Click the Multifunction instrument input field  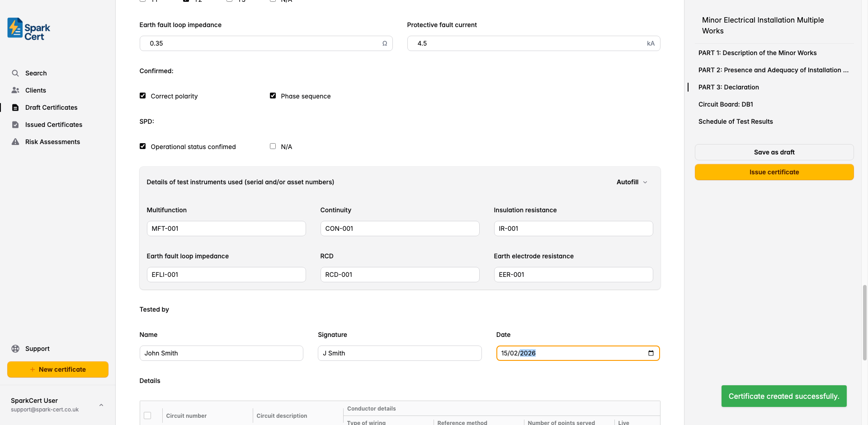click(x=226, y=229)
